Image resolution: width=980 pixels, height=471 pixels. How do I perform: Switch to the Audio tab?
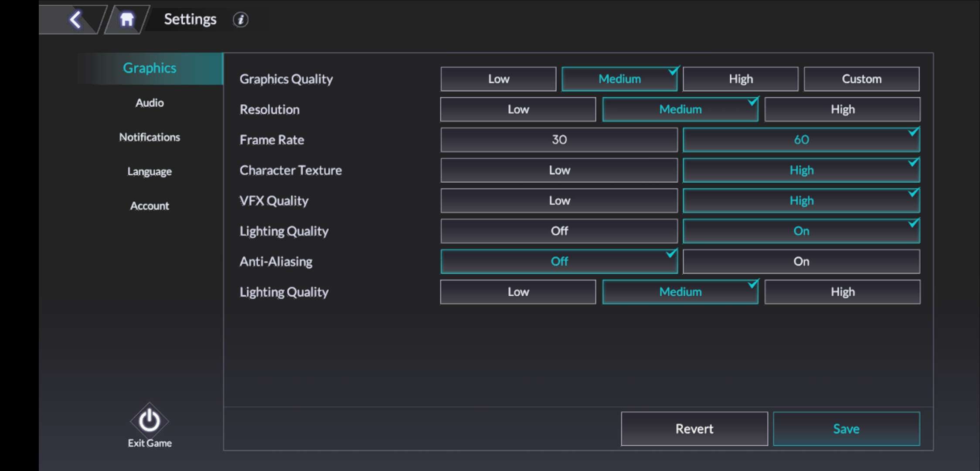coord(150,103)
